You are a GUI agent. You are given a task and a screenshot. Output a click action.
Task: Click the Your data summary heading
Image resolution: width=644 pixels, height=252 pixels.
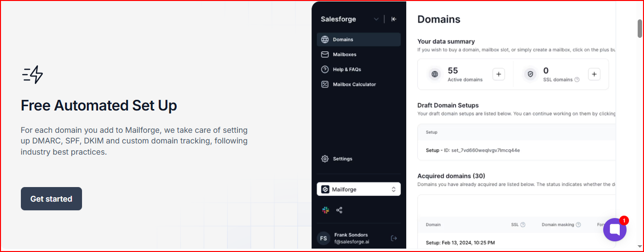[446, 42]
